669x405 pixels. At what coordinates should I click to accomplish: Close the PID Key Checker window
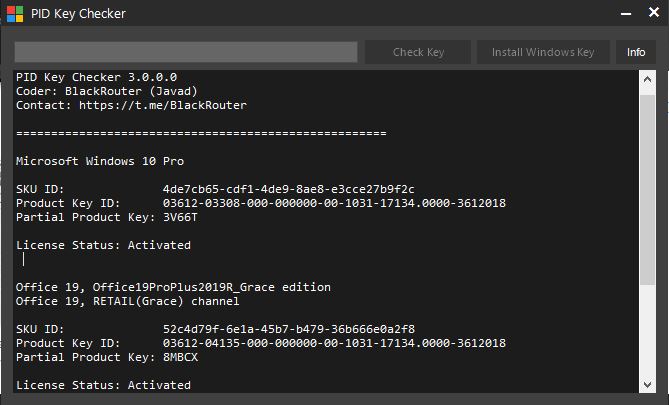[x=654, y=12]
